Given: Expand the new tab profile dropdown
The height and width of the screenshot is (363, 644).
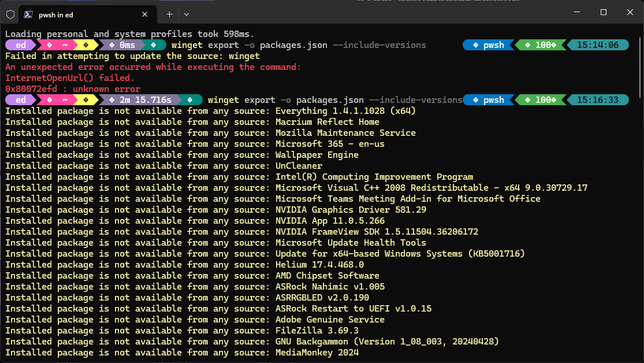Looking at the screenshot, I should (187, 14).
